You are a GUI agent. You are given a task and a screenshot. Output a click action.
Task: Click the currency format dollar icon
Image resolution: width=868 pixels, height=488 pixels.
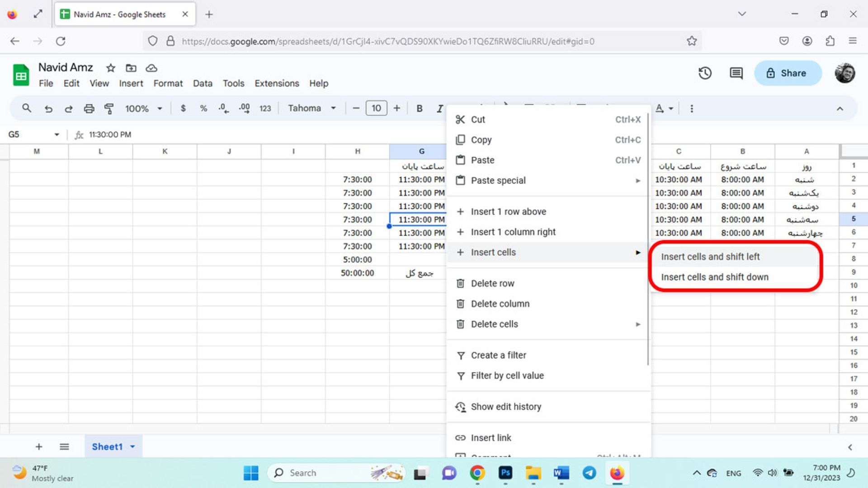point(183,108)
